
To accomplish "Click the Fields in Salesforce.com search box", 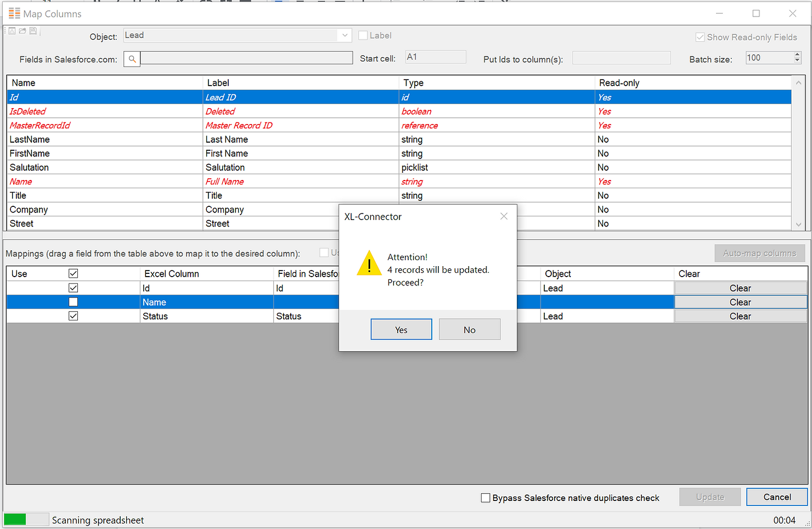I will click(246, 58).
